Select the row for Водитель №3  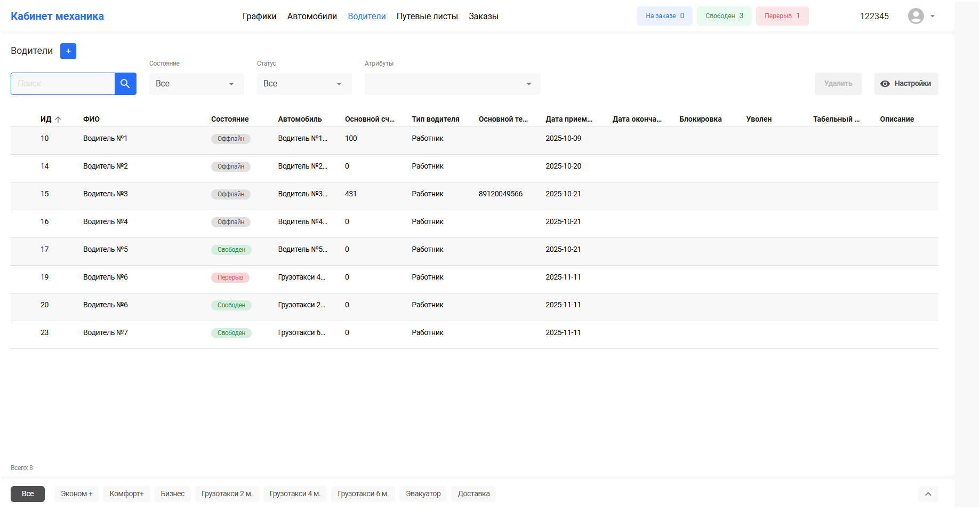[x=106, y=194]
